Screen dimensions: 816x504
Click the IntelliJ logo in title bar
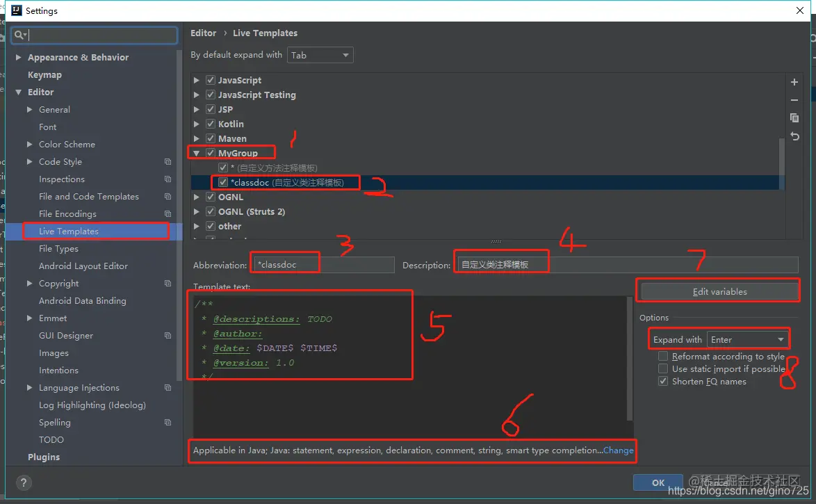pos(17,10)
